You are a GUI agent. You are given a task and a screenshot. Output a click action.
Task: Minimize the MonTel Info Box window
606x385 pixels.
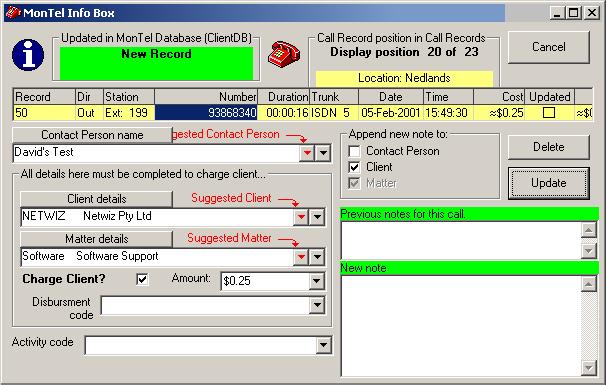pos(557,13)
